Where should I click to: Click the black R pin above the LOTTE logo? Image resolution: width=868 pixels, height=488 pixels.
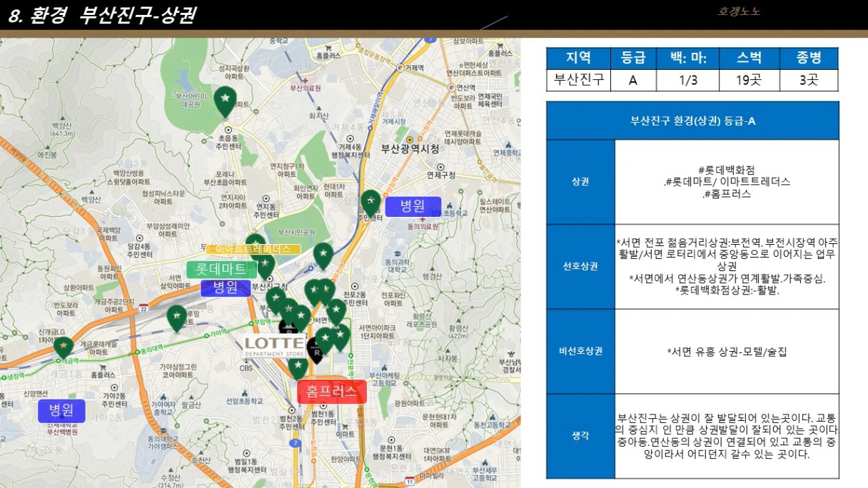point(287,328)
